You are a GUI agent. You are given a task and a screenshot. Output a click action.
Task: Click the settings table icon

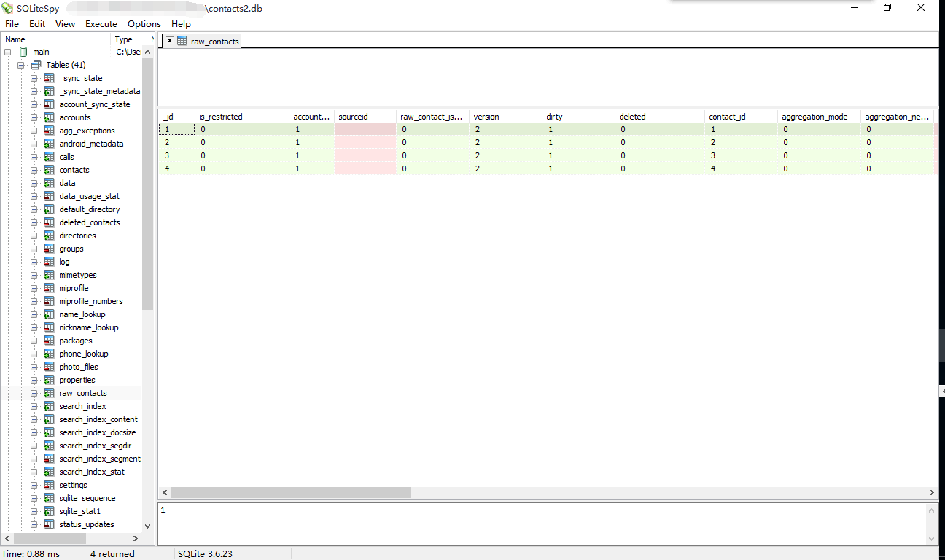pos(49,485)
